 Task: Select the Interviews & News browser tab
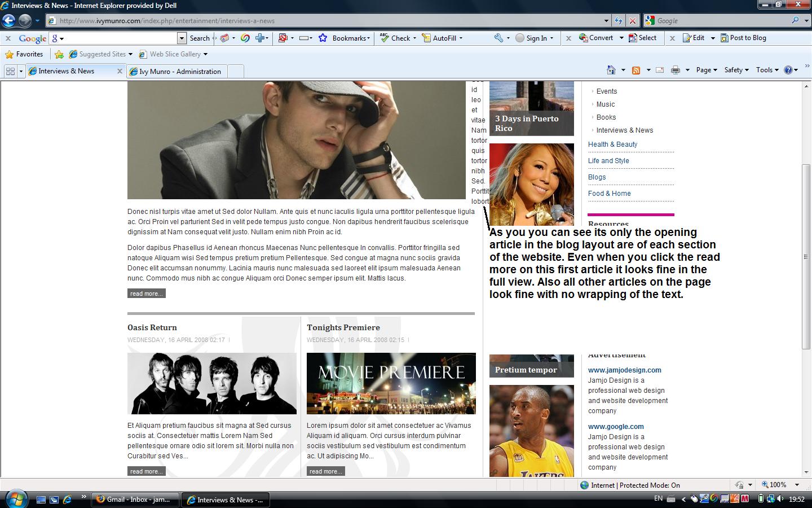point(68,71)
